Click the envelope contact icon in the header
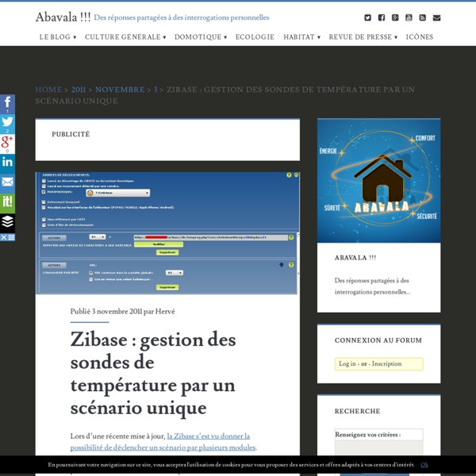 click(436, 17)
